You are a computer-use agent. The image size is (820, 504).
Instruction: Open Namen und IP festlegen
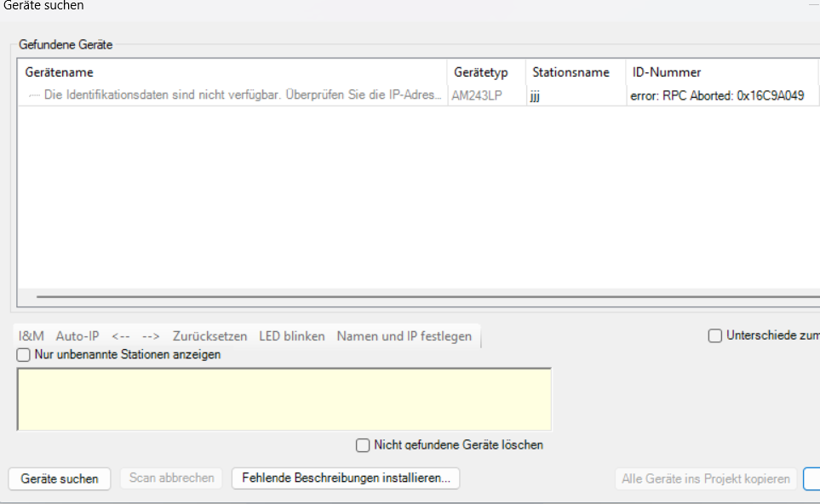coord(404,336)
